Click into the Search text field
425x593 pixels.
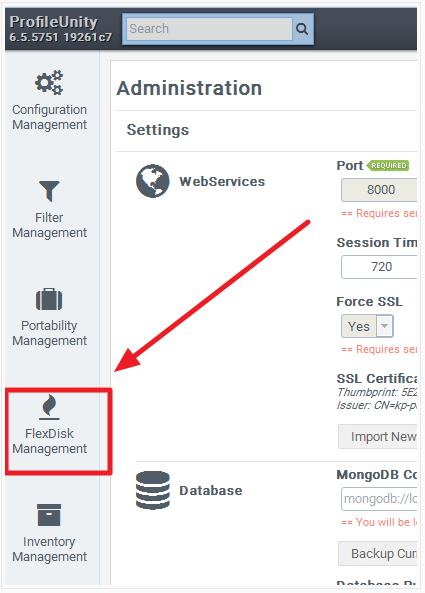coord(209,29)
